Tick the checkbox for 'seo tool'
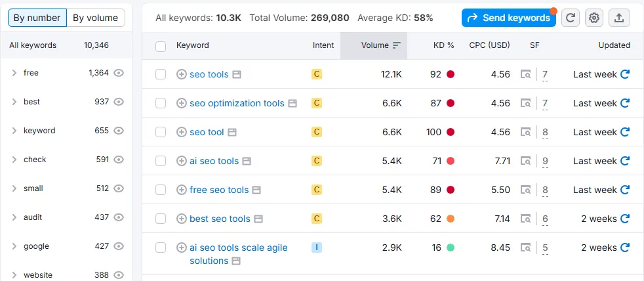This screenshot has height=281, width=644. click(x=161, y=132)
